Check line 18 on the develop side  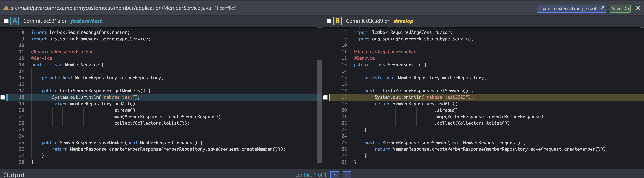coord(325,97)
